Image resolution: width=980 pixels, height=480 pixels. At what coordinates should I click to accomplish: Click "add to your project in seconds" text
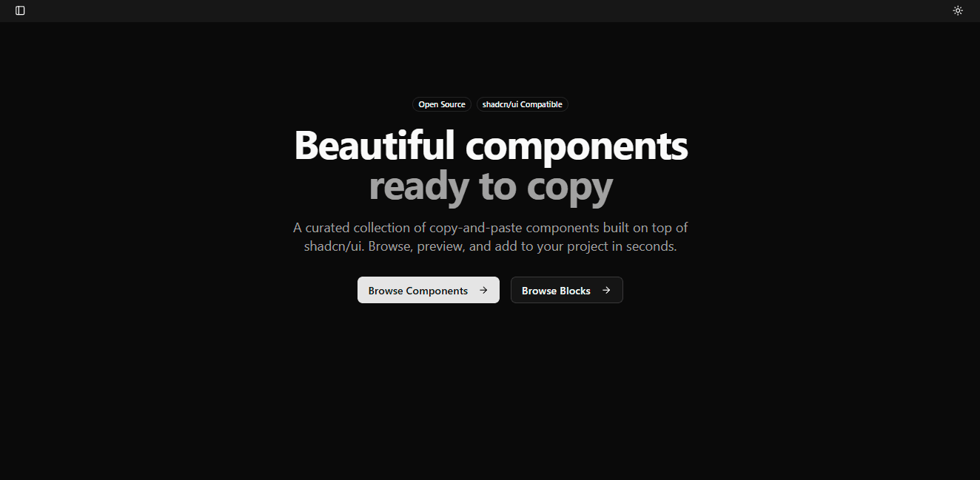(585, 246)
